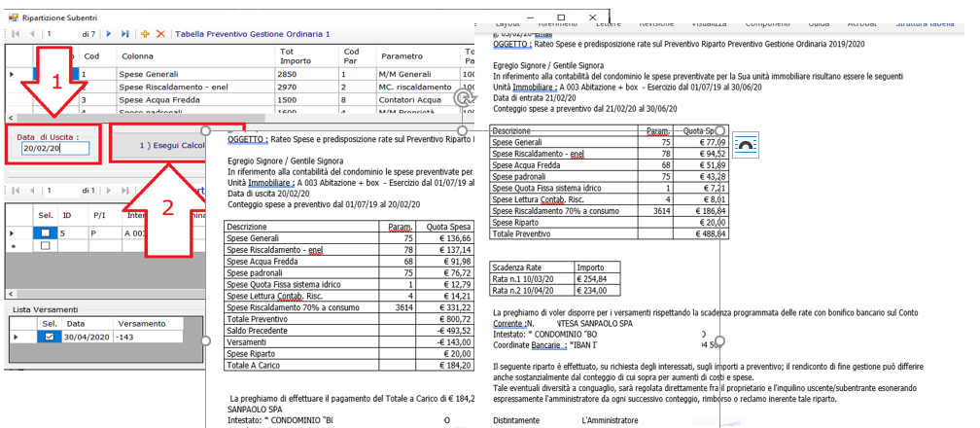Click the Ripartizione Subentri window icon
This screenshot has width=980, height=428.
13,18
